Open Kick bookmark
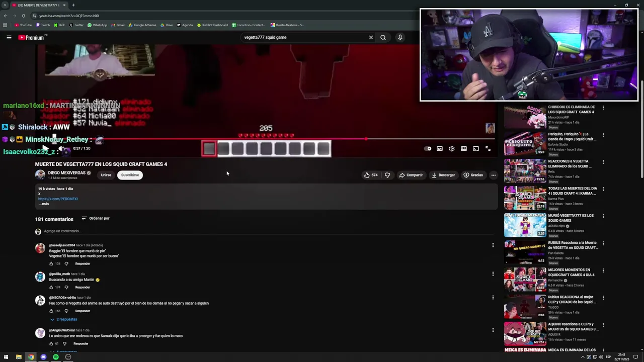Screen dimensions: 644x362 point(59,25)
